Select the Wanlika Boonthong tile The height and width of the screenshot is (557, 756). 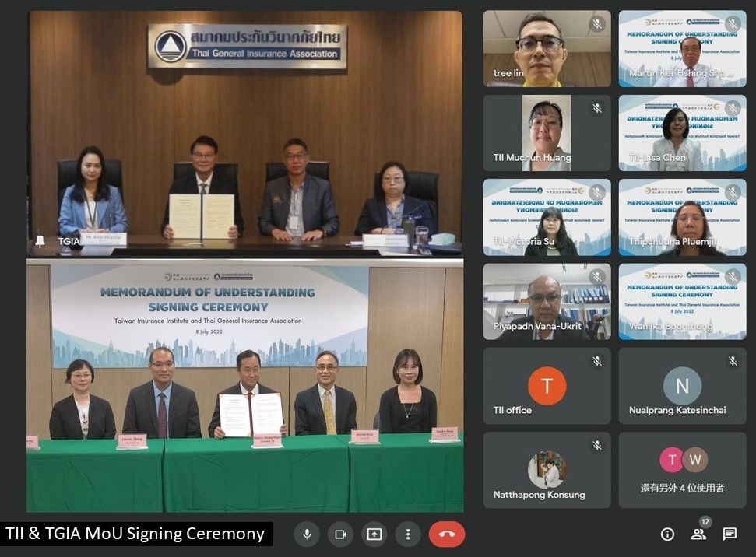point(682,302)
